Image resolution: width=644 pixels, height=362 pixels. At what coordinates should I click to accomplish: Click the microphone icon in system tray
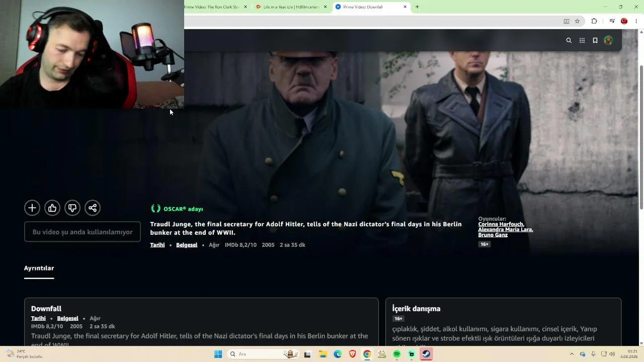pyautogui.click(x=594, y=354)
